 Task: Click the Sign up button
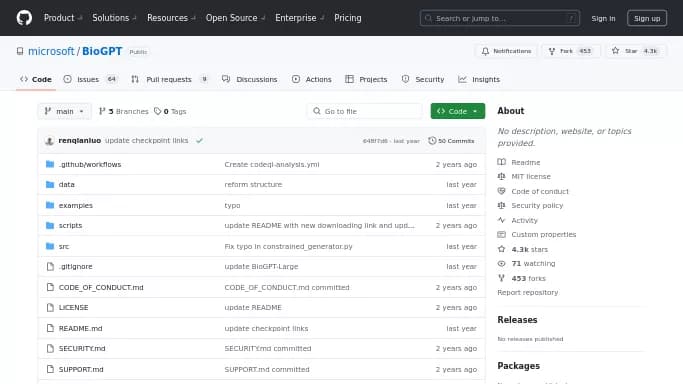coord(647,18)
